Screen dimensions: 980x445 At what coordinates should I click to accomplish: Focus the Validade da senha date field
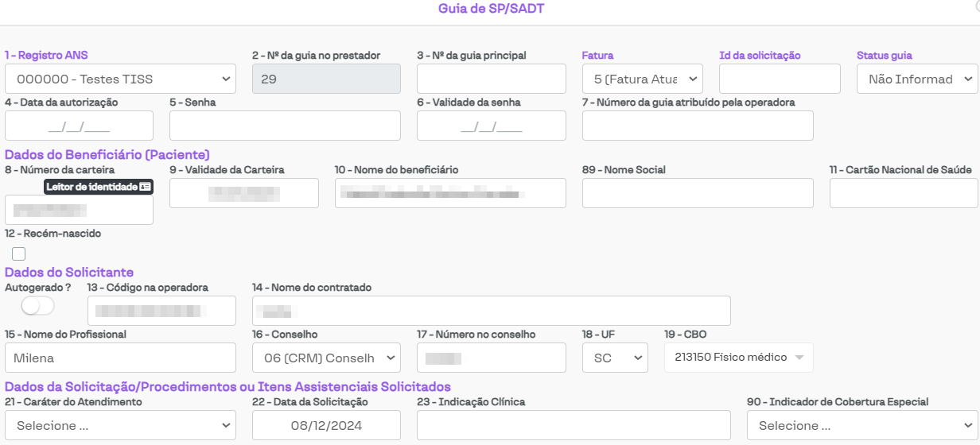click(491, 126)
